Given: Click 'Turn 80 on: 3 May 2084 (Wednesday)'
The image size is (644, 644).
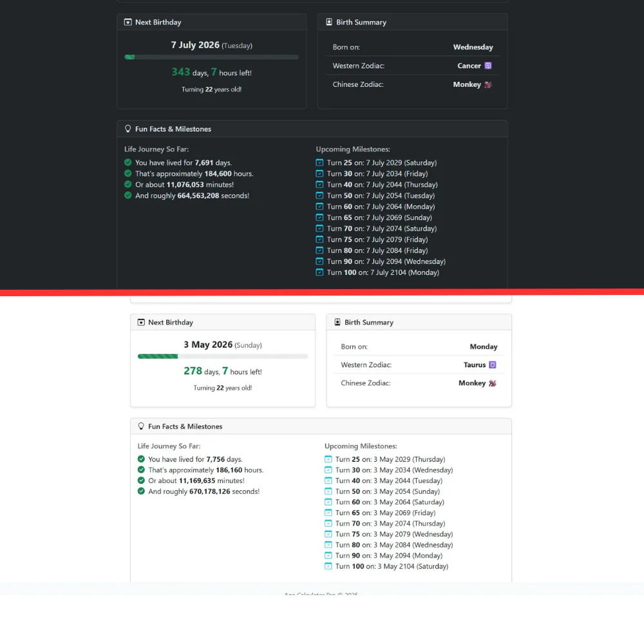Looking at the screenshot, I should click(x=394, y=545).
